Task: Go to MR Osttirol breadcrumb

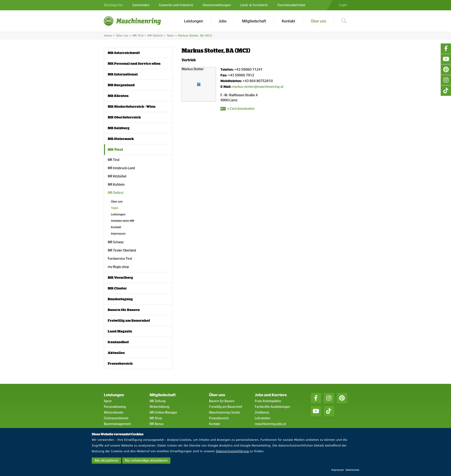Action: (x=155, y=36)
